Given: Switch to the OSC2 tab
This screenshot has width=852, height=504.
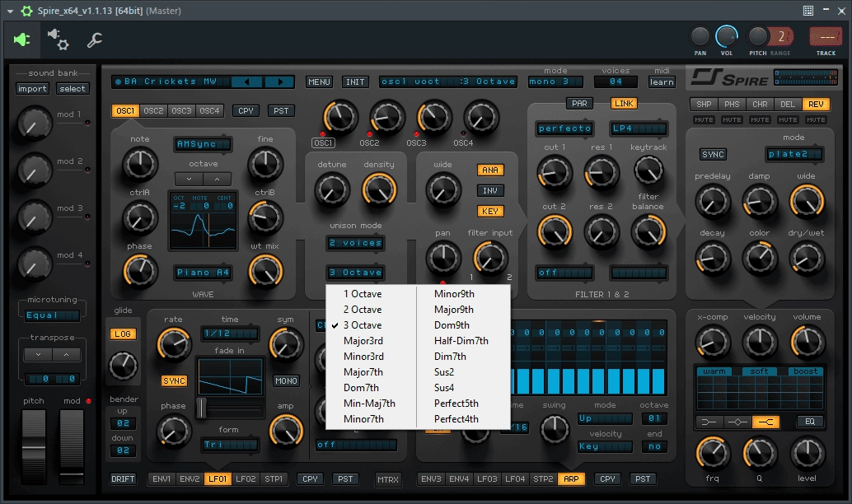Looking at the screenshot, I should [153, 111].
